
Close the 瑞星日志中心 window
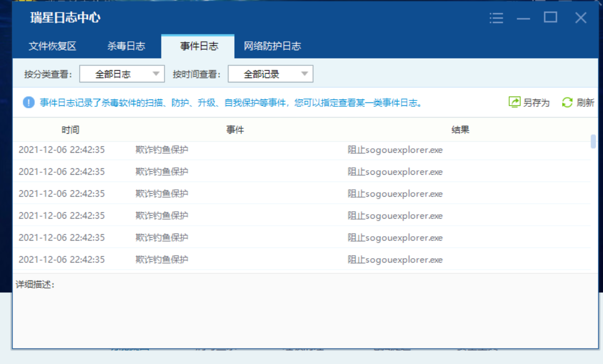(581, 18)
